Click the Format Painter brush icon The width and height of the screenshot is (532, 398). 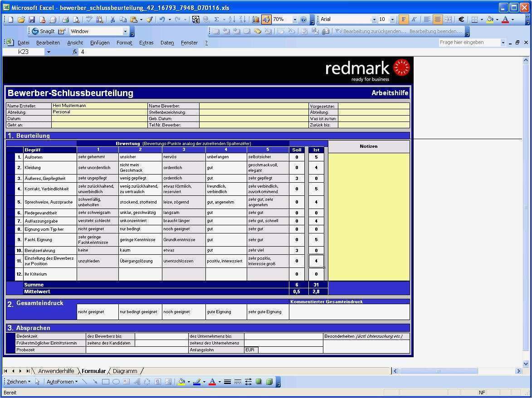click(x=149, y=19)
